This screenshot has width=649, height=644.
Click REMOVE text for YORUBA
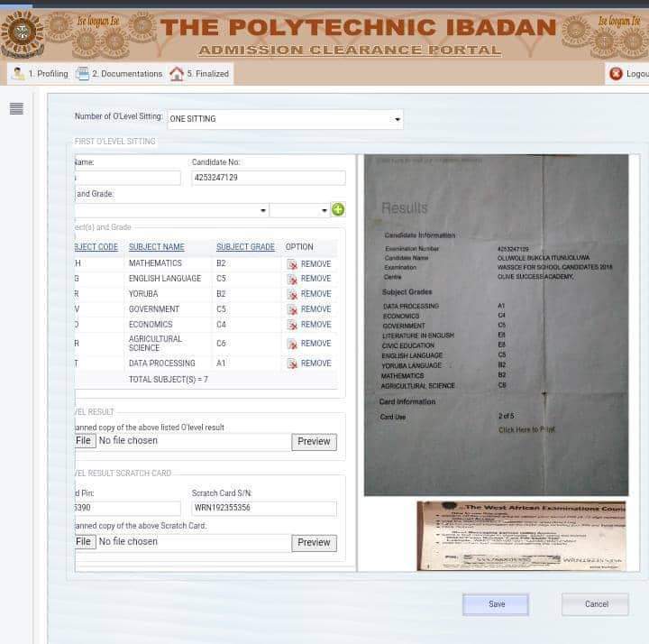[x=315, y=294]
